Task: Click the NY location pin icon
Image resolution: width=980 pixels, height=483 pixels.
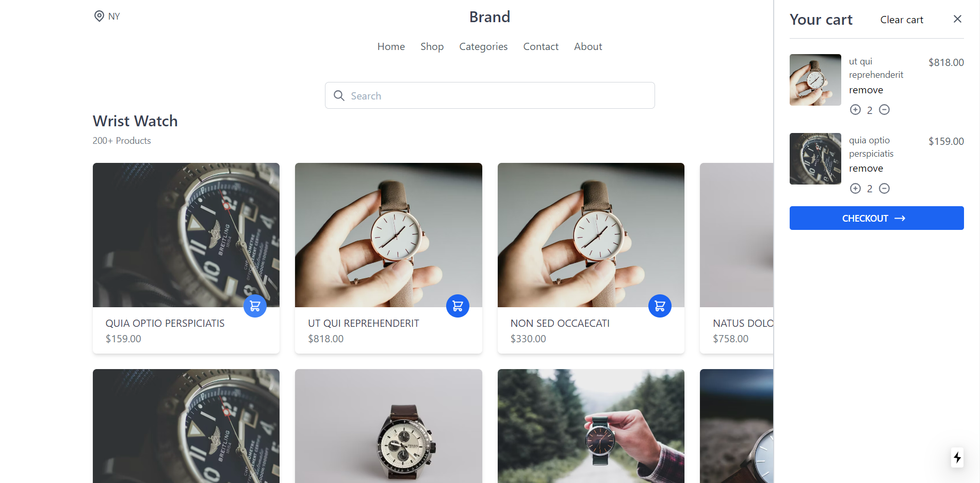Action: coord(99,16)
